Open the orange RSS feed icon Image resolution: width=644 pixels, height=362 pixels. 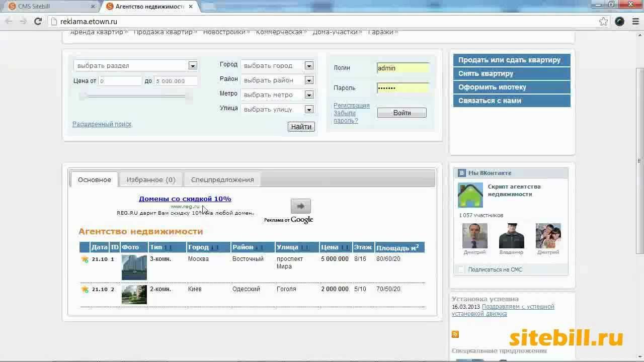tap(455, 334)
